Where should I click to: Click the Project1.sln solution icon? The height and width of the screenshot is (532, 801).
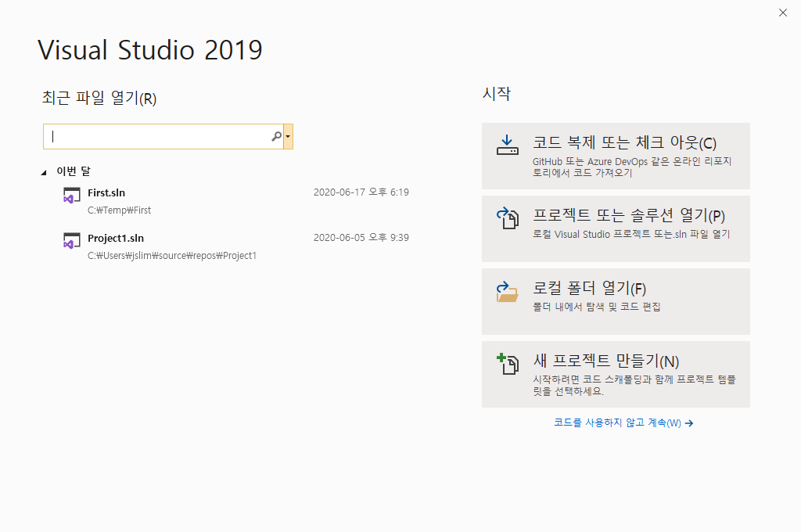(71, 241)
